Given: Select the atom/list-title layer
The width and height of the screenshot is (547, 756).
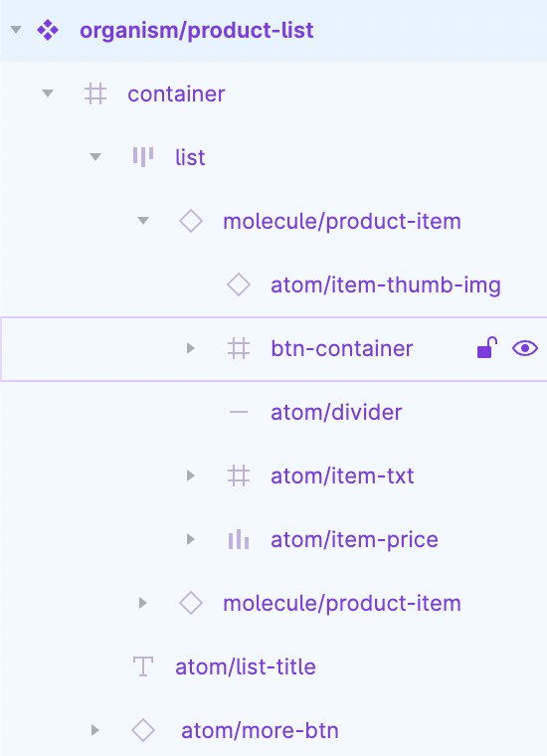Looking at the screenshot, I should pyautogui.click(x=273, y=666).
